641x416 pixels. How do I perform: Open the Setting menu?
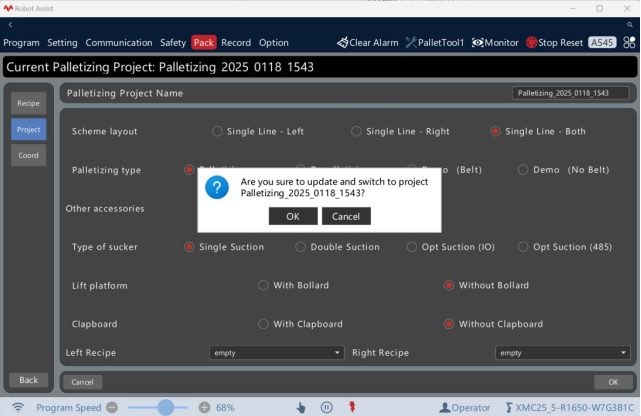pos(62,42)
